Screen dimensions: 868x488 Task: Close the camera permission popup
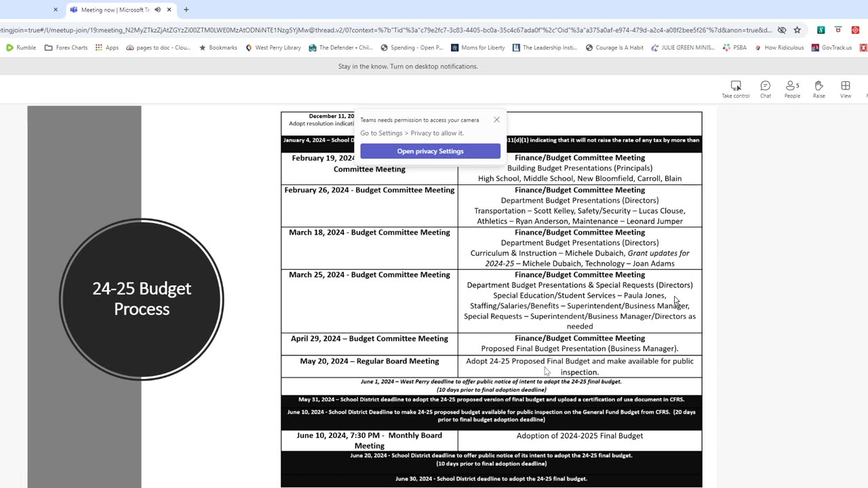coord(496,120)
